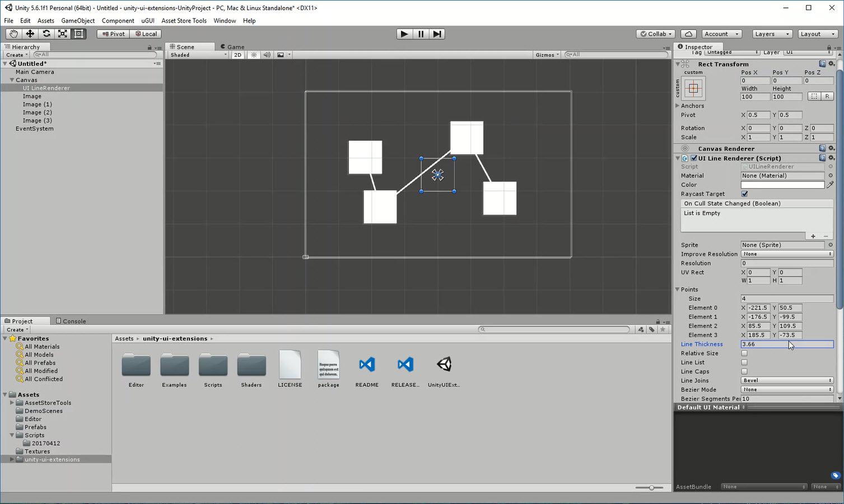Enable Line Caps checkbox

[x=744, y=371]
